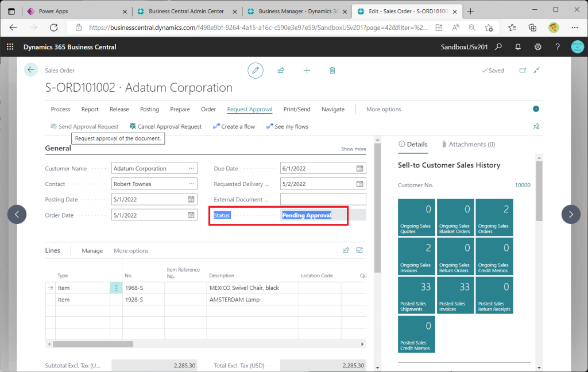Open the app launcher waffle menu
Viewport: 588px width, 372px height.
(10, 47)
